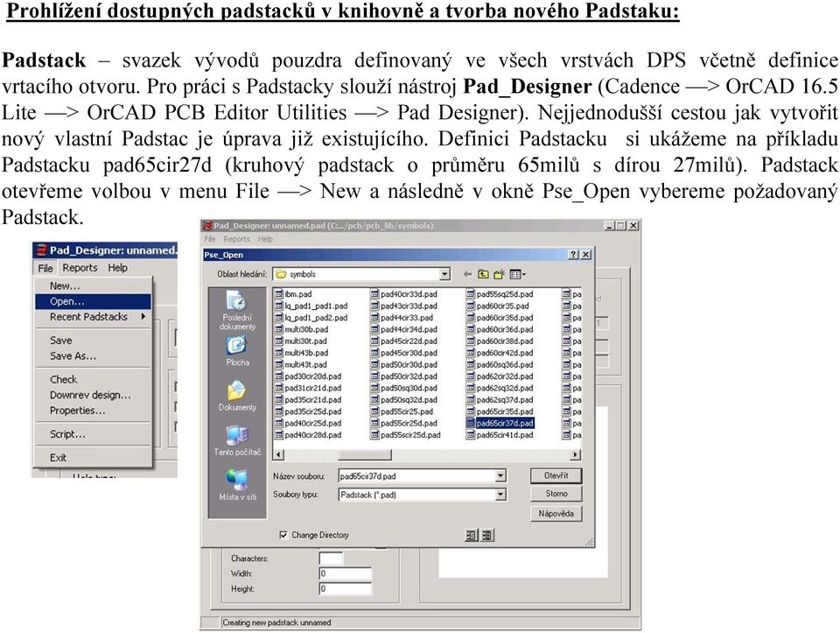
Task: Select file pad40cir28d.pad
Action: tap(307, 434)
